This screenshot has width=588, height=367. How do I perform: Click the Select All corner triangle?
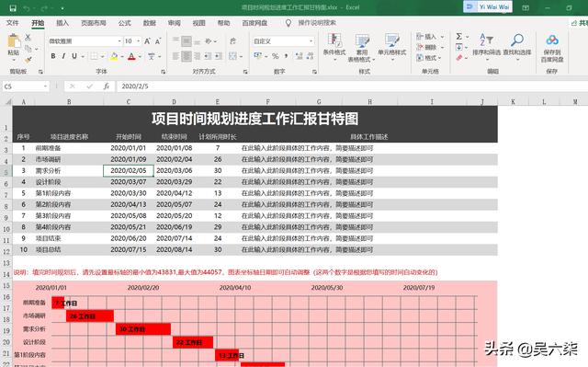click(x=7, y=102)
